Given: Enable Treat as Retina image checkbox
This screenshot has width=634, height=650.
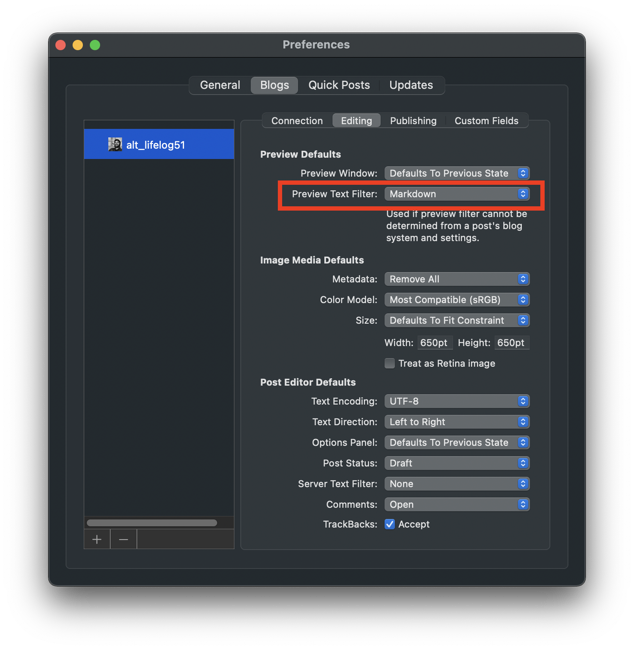Looking at the screenshot, I should point(390,363).
